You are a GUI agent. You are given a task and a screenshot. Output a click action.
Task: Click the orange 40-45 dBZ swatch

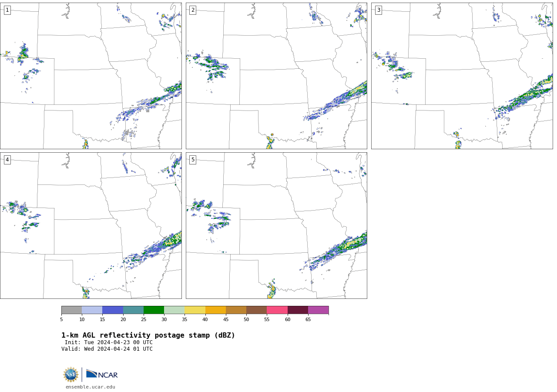(x=215, y=310)
